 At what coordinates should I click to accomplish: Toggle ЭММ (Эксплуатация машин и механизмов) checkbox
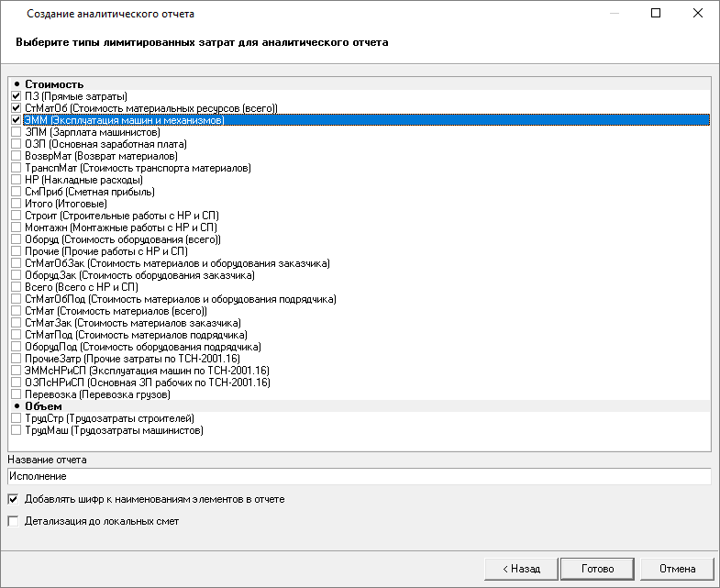click(16, 120)
